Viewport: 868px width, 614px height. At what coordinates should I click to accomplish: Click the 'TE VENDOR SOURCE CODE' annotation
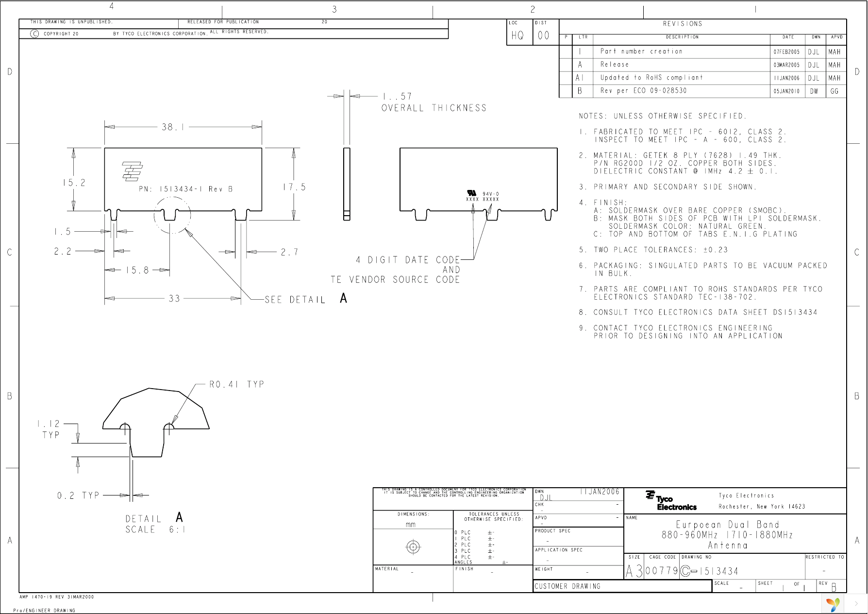pos(395,279)
